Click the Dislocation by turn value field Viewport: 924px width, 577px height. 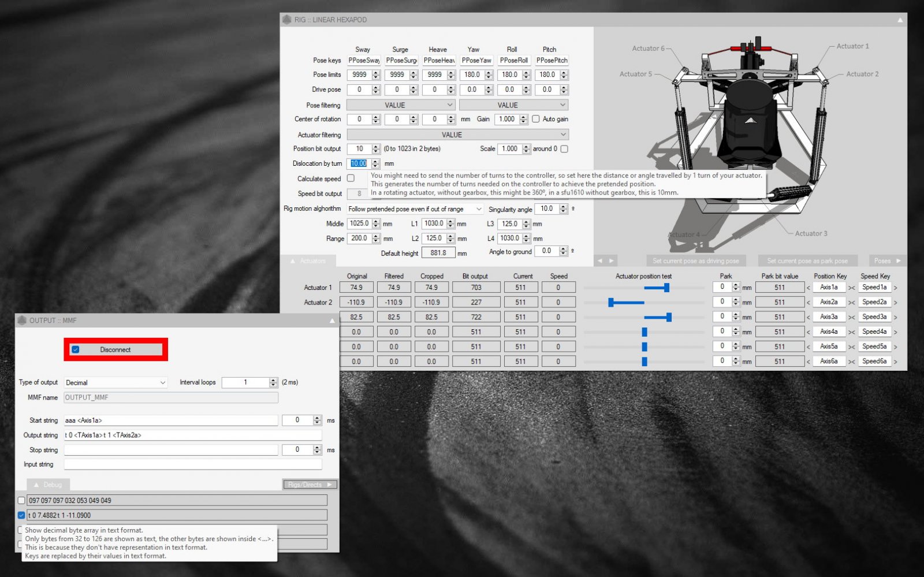point(359,163)
